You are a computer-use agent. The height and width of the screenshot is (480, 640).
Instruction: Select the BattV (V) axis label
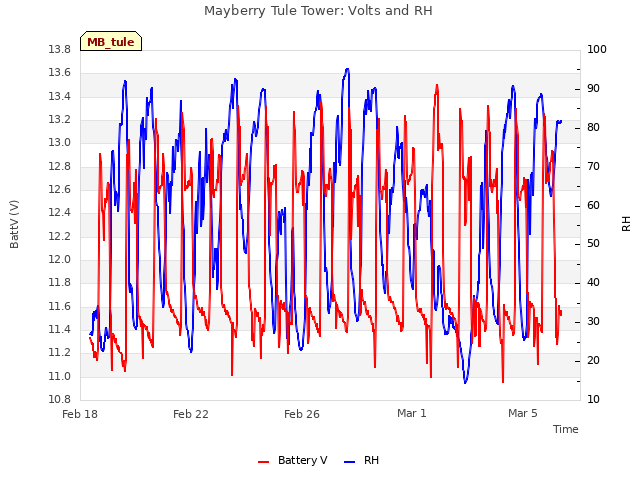click(x=14, y=224)
